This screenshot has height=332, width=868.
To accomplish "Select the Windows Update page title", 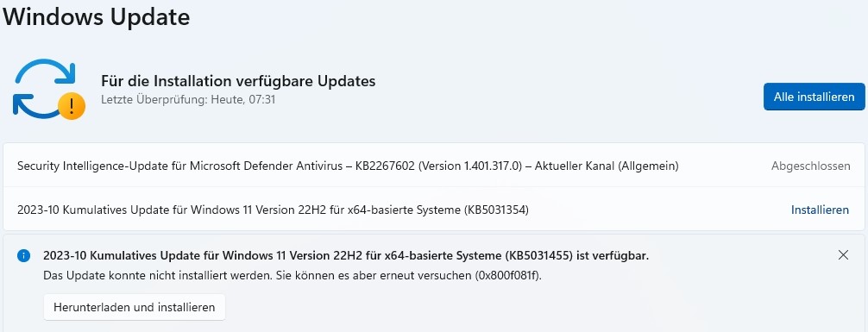I will pyautogui.click(x=97, y=17).
